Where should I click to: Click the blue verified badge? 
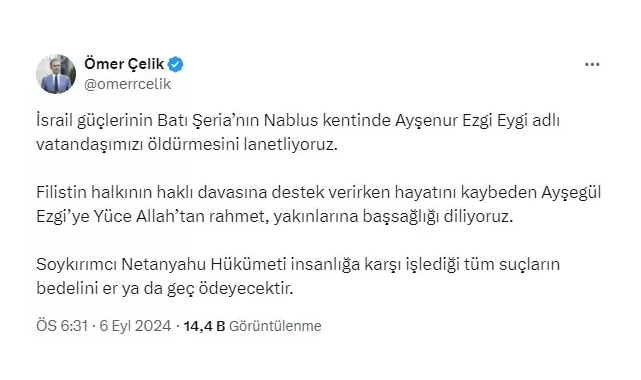[176, 65]
